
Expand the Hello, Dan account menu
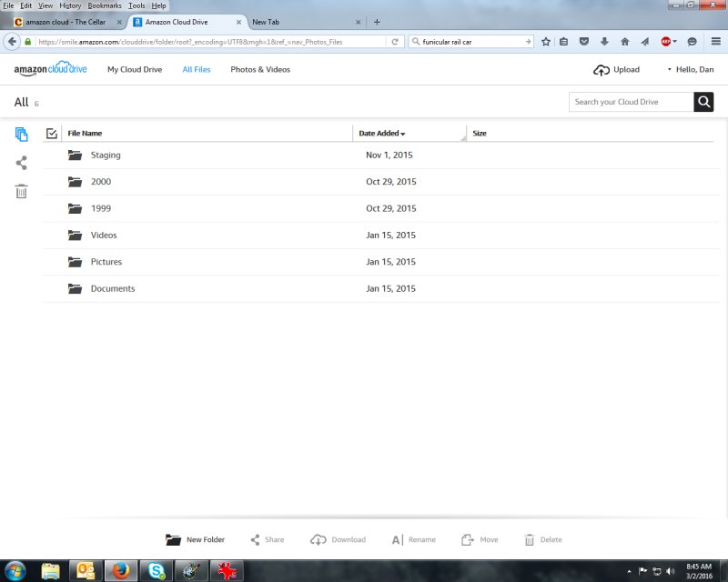690,70
